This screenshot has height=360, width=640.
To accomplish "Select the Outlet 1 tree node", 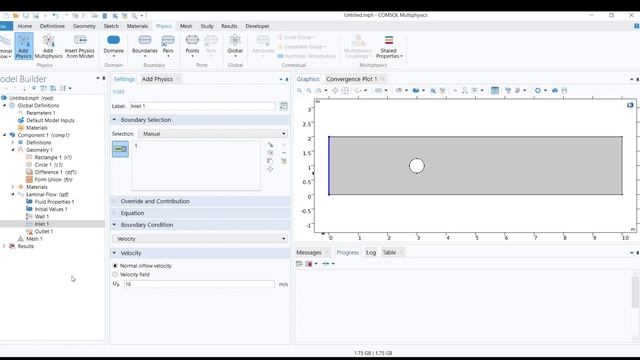I will pyautogui.click(x=44, y=231).
